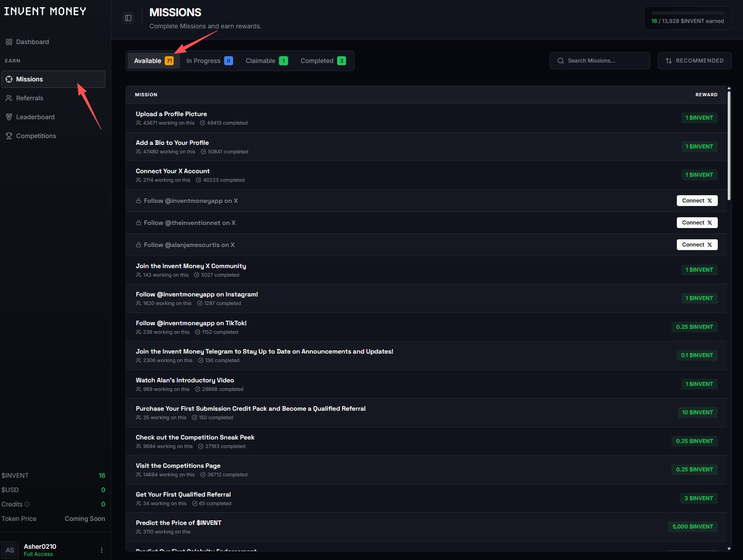Click the Referrals people icon

9,98
